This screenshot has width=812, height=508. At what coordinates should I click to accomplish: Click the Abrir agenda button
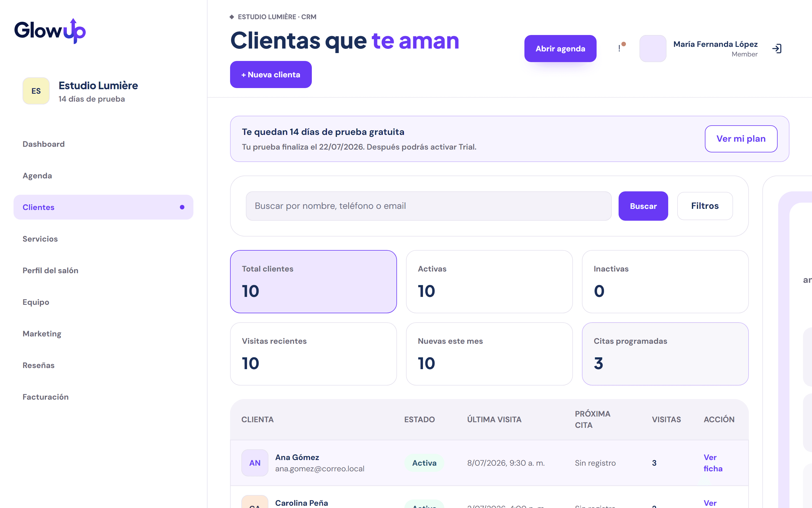click(560, 49)
